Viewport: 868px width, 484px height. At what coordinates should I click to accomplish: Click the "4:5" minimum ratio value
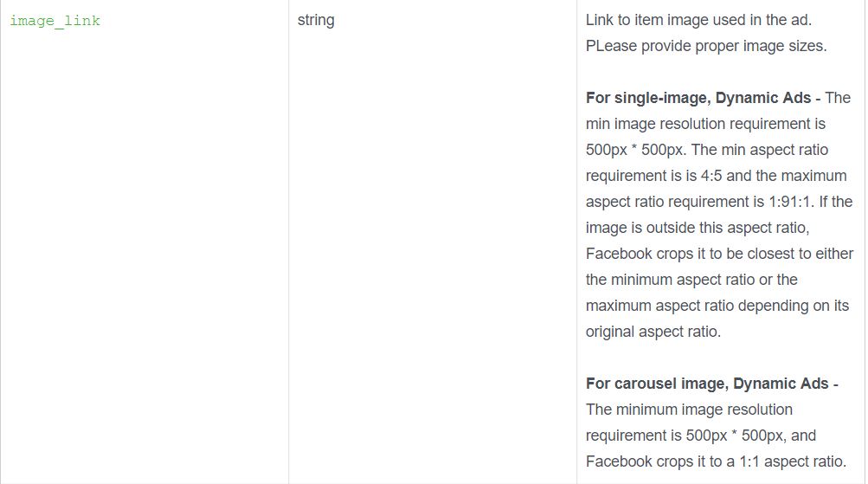pyautogui.click(x=712, y=176)
